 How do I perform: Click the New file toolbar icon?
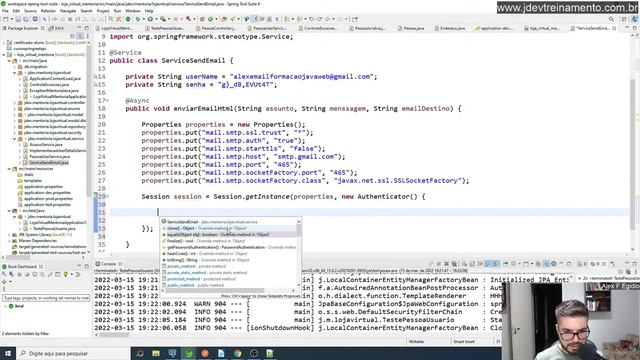point(6,19)
